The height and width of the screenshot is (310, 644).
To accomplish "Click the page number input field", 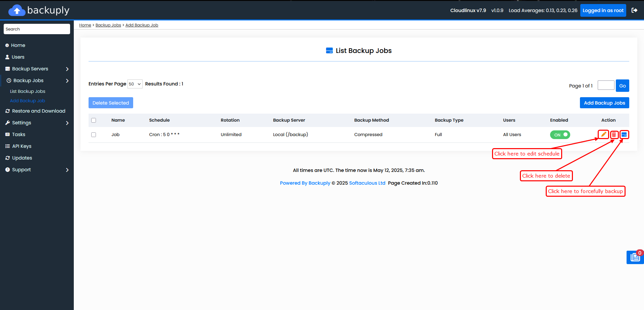I will coord(606,85).
